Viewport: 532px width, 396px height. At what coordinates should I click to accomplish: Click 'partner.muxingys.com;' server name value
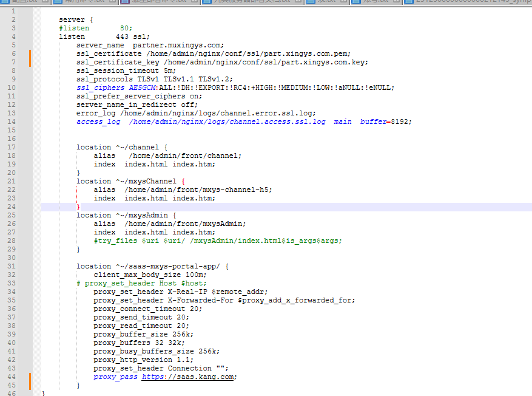click(x=178, y=45)
